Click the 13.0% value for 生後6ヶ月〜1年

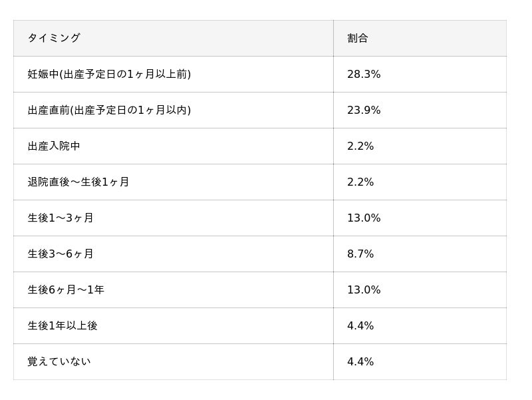coord(364,290)
